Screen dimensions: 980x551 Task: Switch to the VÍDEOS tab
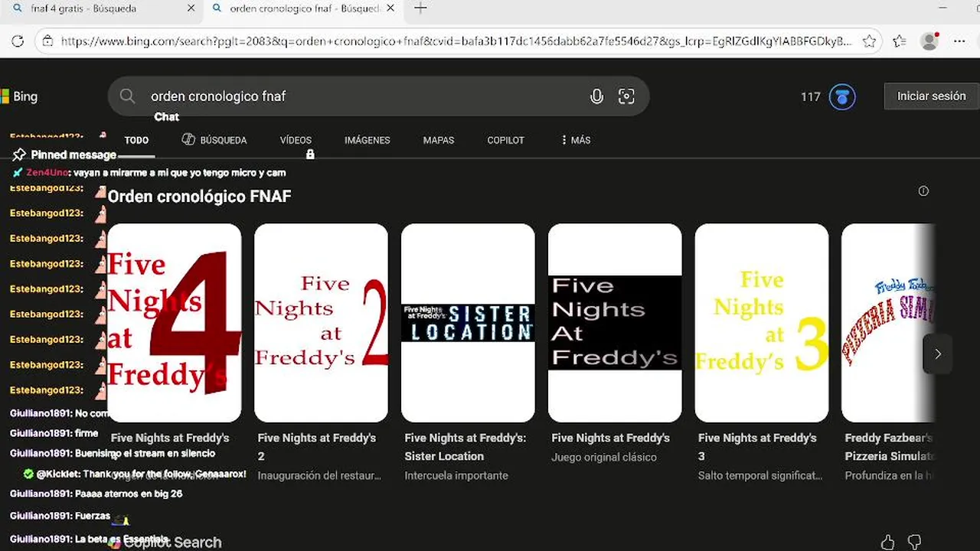click(x=296, y=140)
